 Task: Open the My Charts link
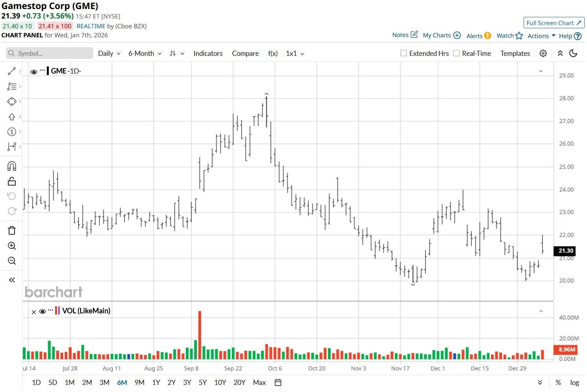click(x=437, y=35)
